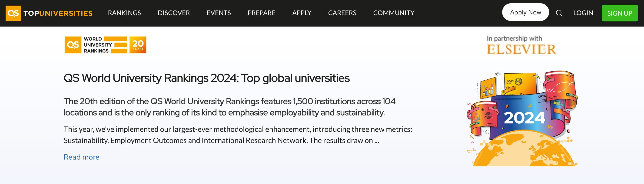Viewport: 644px width, 184px height.
Task: Open the search magnifier icon
Action: click(x=559, y=13)
